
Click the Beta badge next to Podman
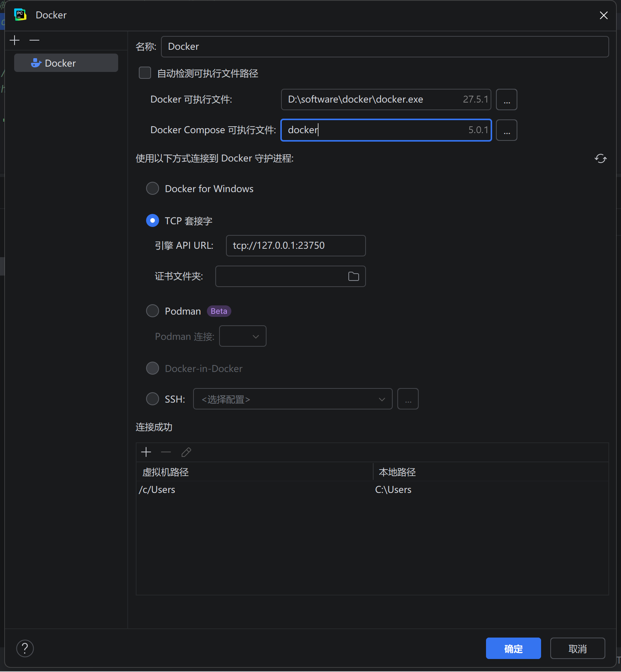click(x=219, y=311)
